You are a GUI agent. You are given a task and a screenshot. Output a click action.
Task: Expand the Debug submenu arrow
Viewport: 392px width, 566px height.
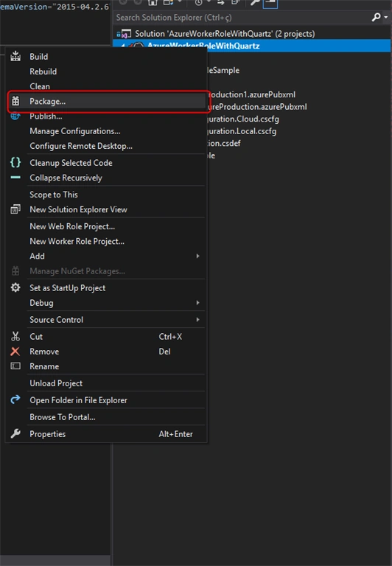pyautogui.click(x=197, y=302)
